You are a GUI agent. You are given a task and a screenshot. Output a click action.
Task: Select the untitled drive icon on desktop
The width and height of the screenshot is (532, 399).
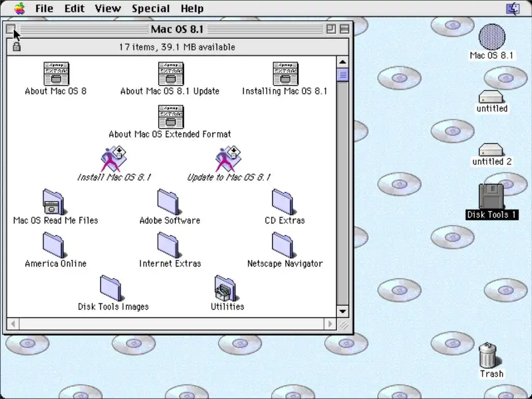coord(490,97)
